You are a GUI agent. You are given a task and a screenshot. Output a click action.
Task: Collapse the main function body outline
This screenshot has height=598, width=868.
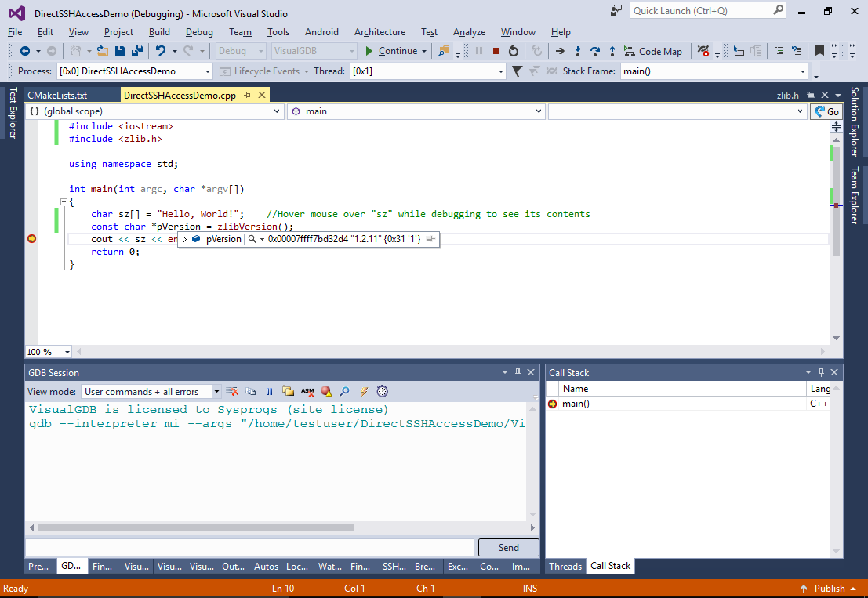(64, 201)
